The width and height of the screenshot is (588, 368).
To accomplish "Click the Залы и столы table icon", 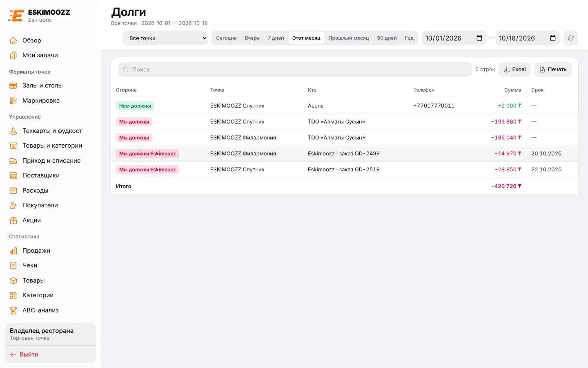I will (x=13, y=85).
